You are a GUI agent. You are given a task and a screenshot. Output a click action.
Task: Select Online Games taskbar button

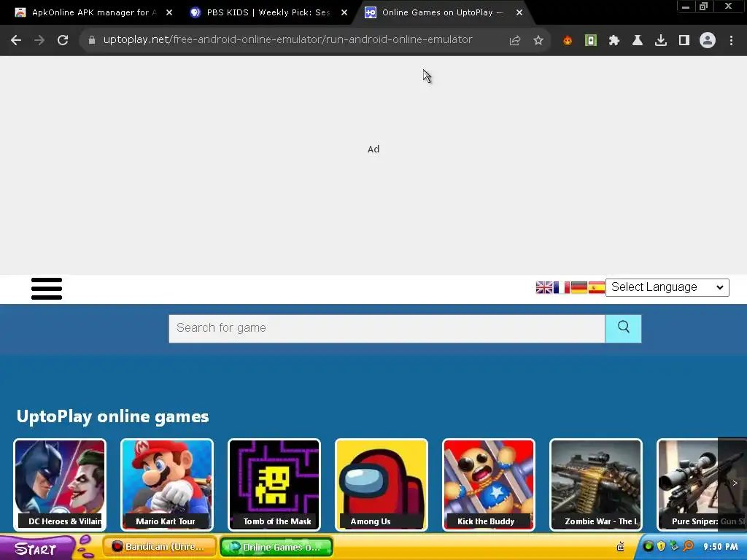[276, 547]
